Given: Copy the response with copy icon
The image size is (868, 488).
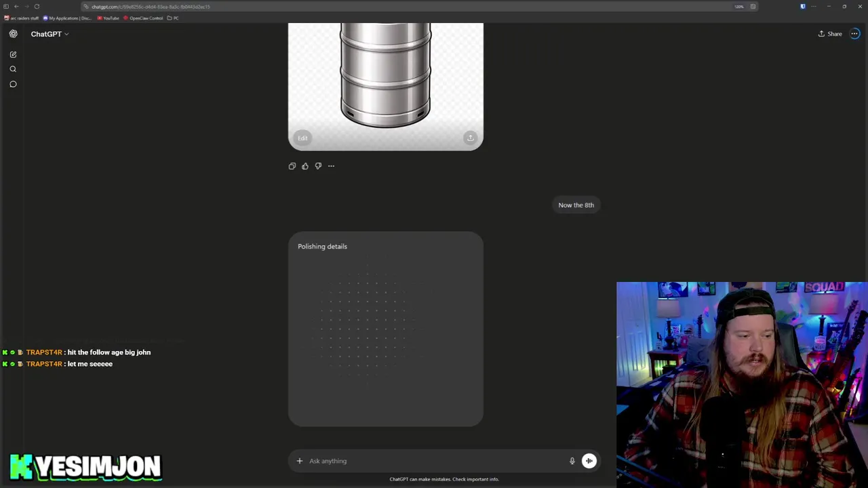Looking at the screenshot, I should (292, 166).
